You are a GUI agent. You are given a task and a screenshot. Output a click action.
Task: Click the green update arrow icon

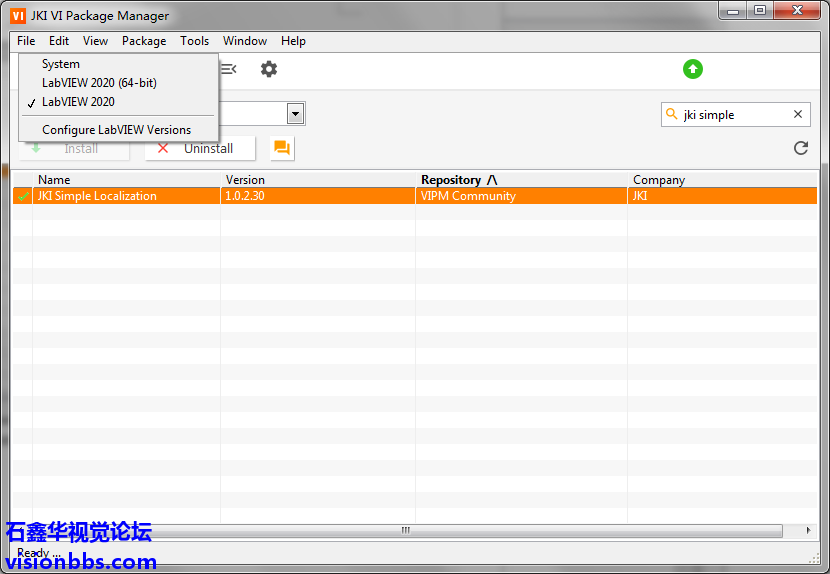point(693,69)
